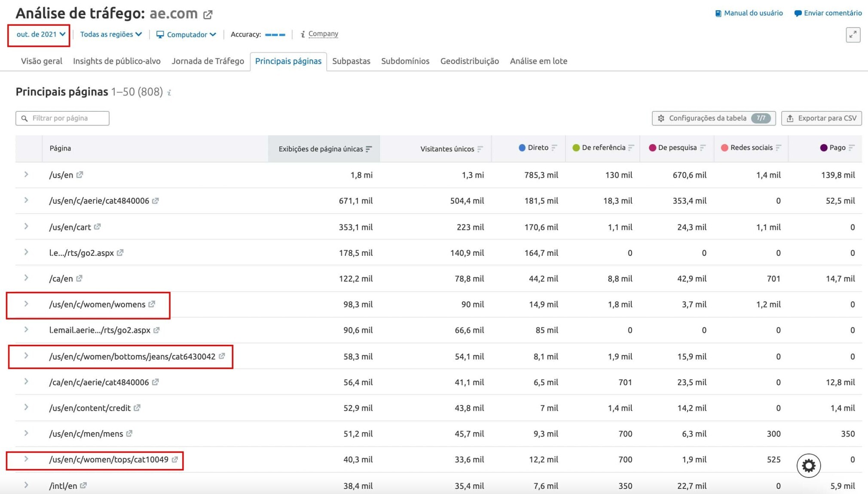Image resolution: width=868 pixels, height=494 pixels.
Task: Click the Filtrar por página input field
Action: point(63,117)
